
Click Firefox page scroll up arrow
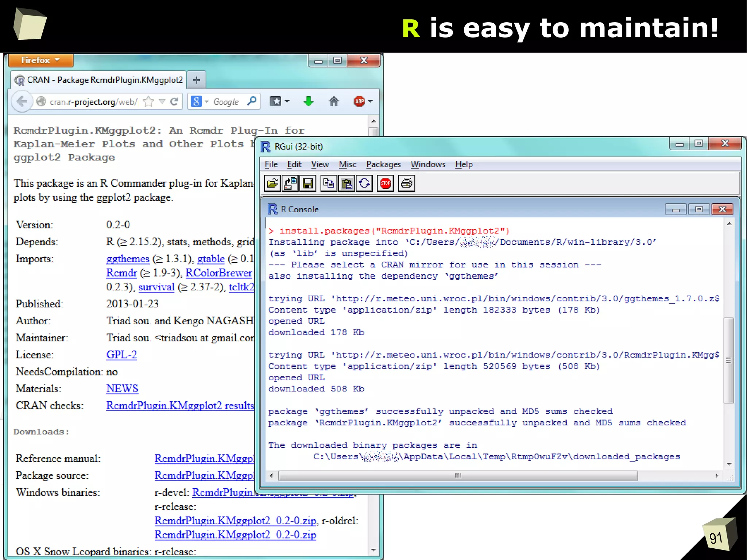(x=373, y=121)
